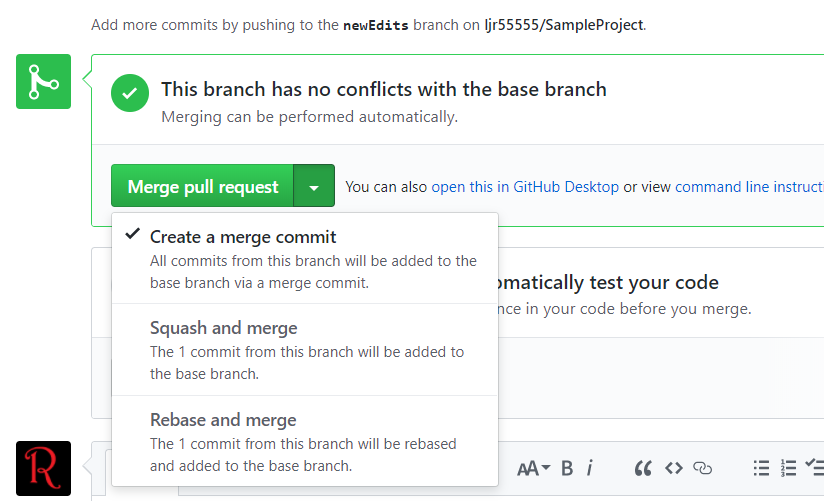Open text size AA dropdown
This screenshot has width=824, height=501.
533,468
